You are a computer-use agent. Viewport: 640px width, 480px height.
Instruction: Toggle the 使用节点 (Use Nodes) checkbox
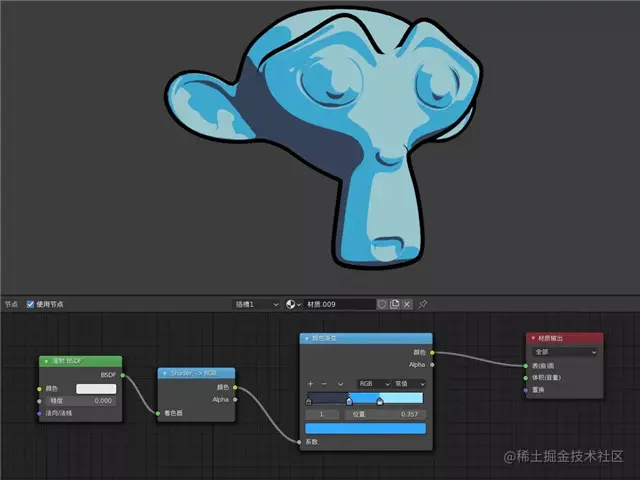pyautogui.click(x=30, y=304)
